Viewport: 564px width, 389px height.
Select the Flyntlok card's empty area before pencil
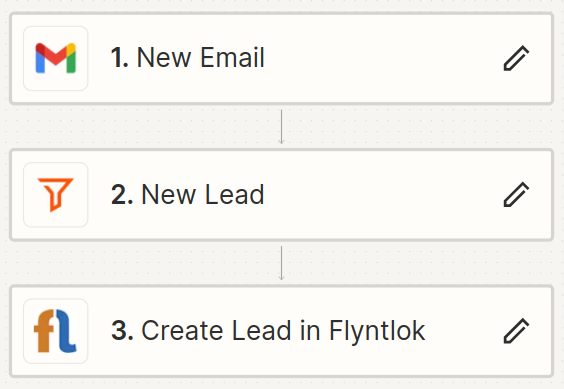(464, 331)
